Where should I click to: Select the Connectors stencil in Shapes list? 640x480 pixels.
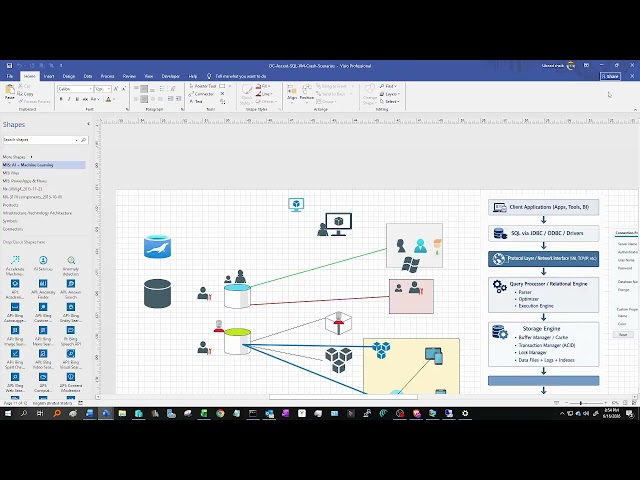13,229
